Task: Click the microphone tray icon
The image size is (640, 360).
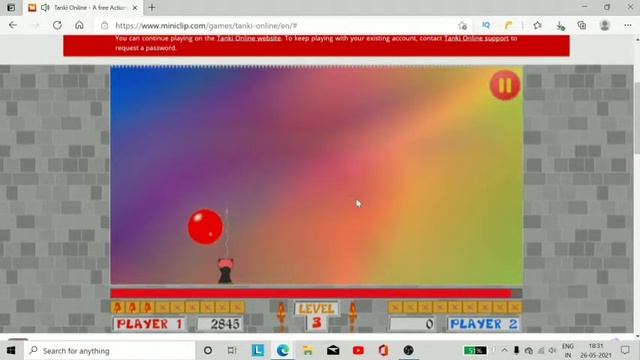Action: (516, 350)
